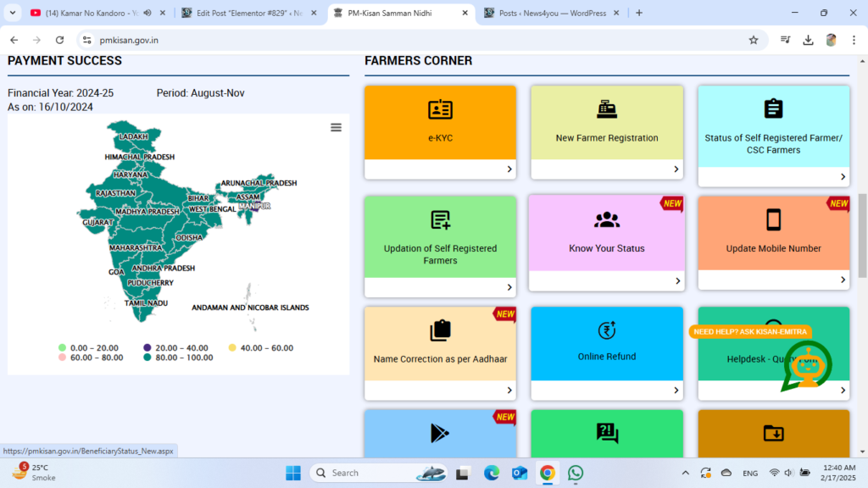Viewport: 868px width, 488px height.
Task: Click the e-KYC ID card icon
Action: [x=440, y=109]
